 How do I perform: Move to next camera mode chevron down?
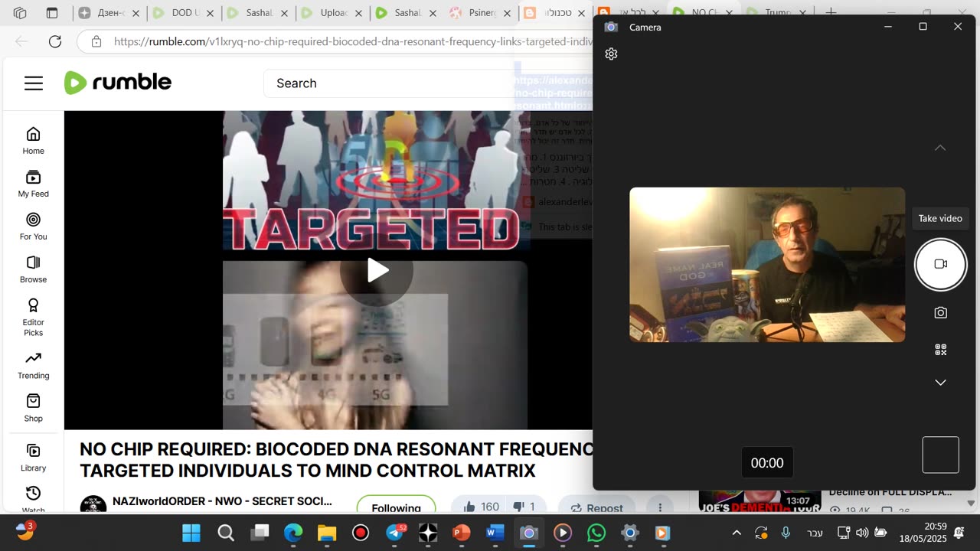pos(940,383)
